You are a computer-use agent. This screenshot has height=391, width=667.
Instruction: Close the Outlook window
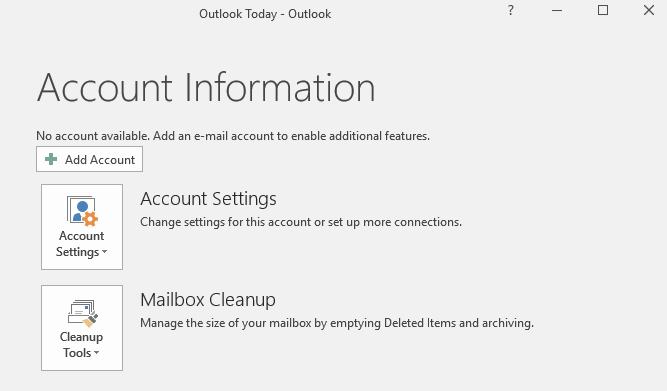coord(649,10)
